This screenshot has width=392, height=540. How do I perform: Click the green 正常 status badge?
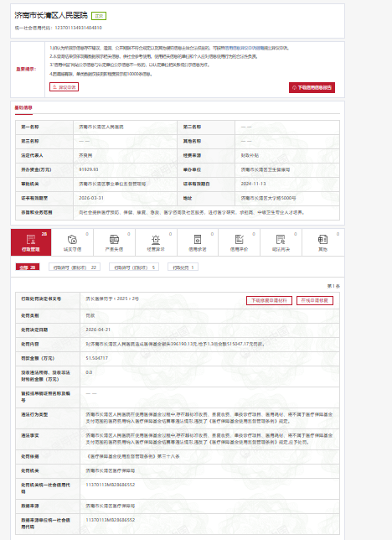coord(99,16)
